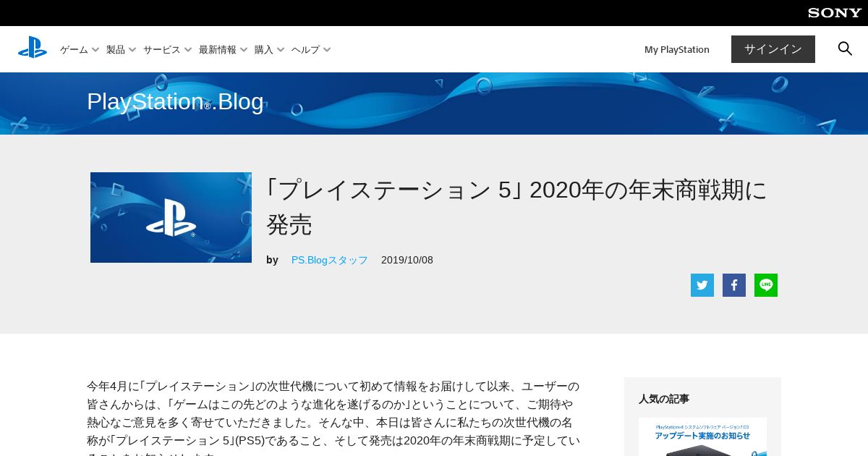Open the 最新情報 menu
The image size is (868, 456).
pyautogui.click(x=218, y=50)
